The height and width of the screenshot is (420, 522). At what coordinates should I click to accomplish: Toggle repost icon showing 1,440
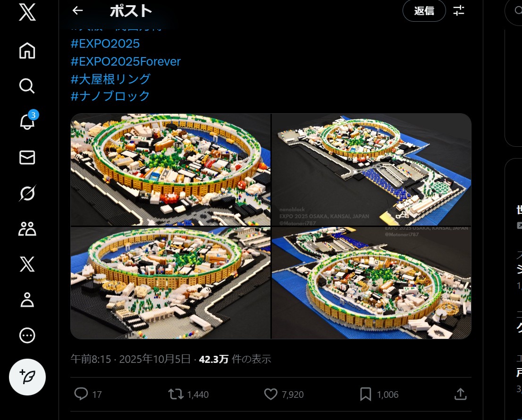point(188,395)
